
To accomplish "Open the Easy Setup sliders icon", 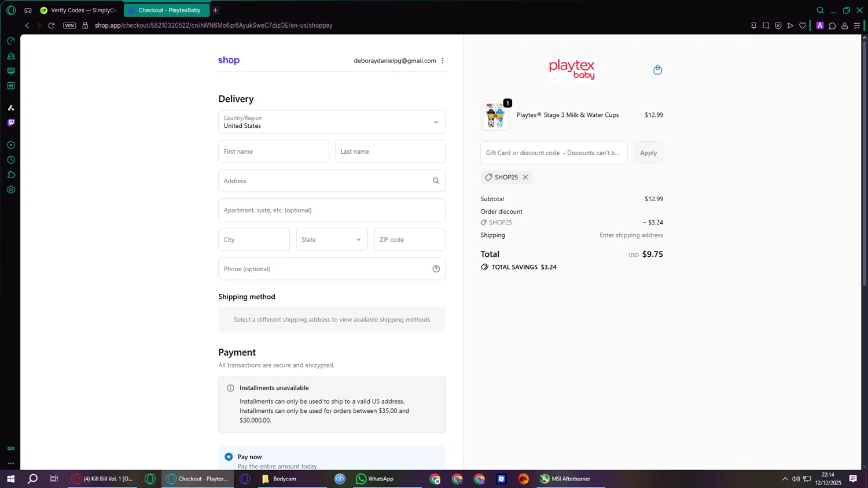I will [857, 25].
